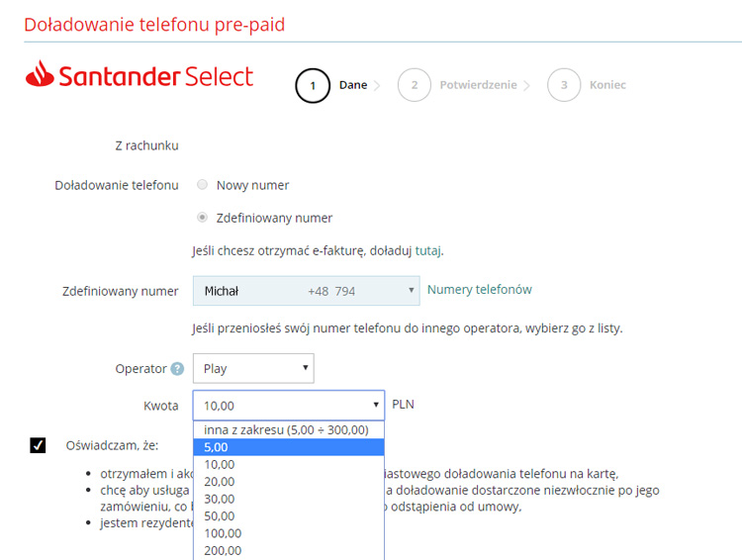Select the Zdefiniowany numer radio button
The image size is (742, 560).
point(203,218)
